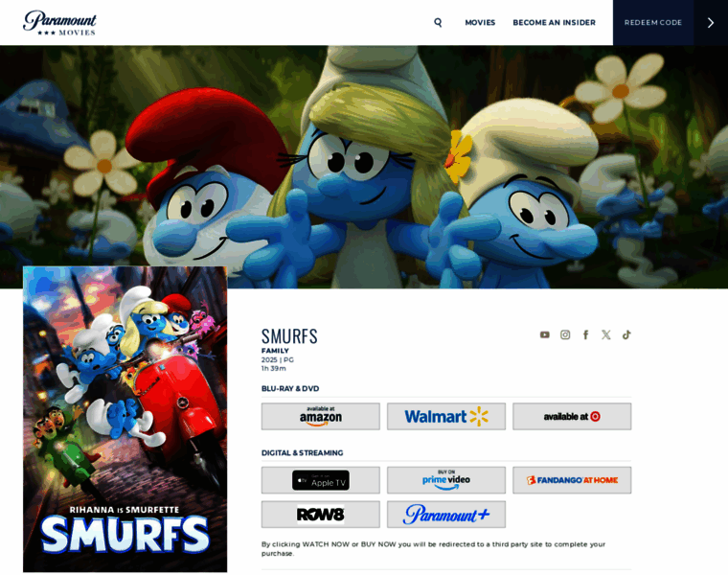The image size is (728, 575).
Task: Open the Facebook social icon
Action: (585, 334)
